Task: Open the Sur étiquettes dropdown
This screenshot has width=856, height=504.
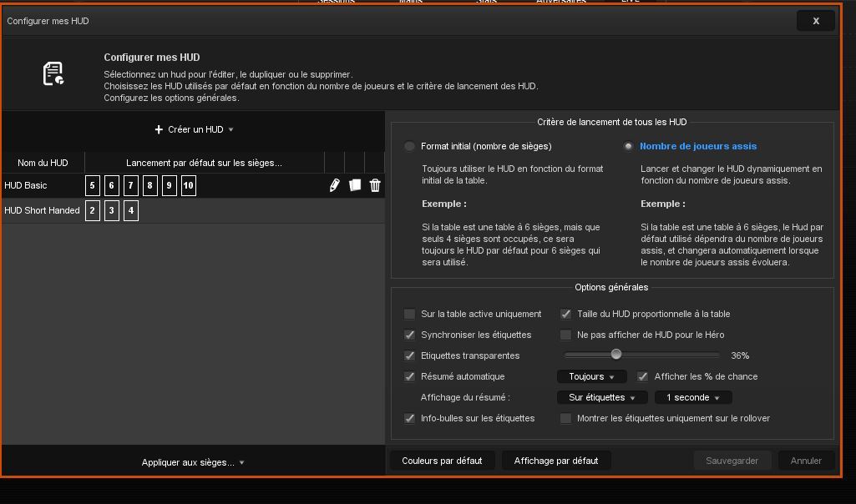Action: pos(602,398)
